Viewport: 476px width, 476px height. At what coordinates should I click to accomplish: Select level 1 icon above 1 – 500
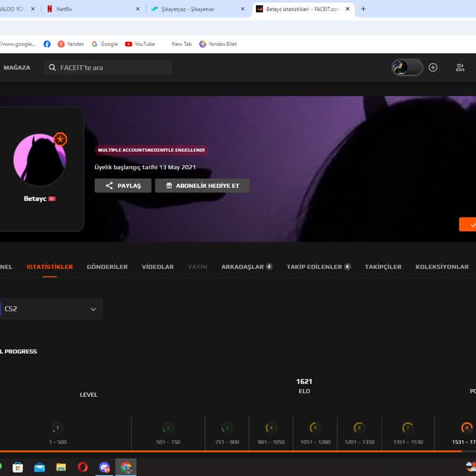[x=56, y=428]
